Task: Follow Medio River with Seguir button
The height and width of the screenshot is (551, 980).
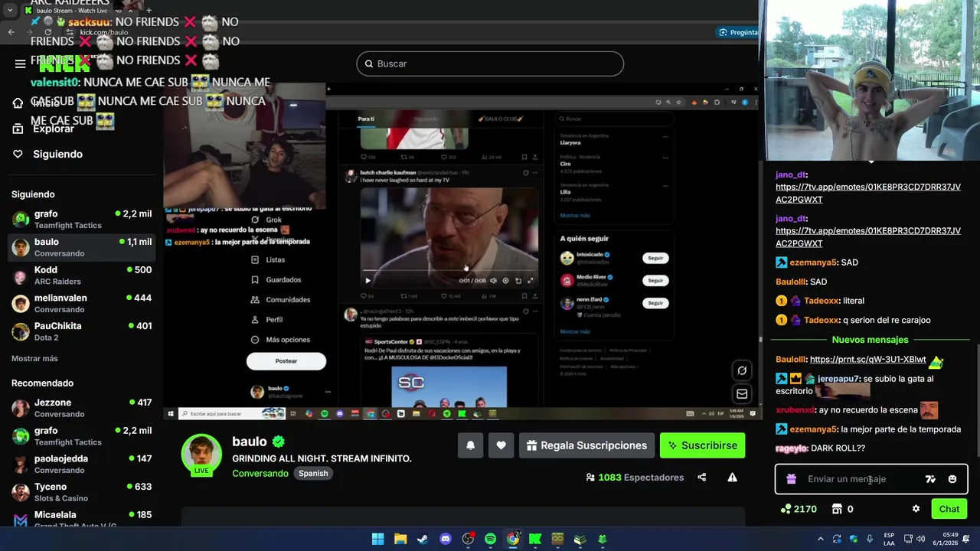Action: click(x=655, y=280)
